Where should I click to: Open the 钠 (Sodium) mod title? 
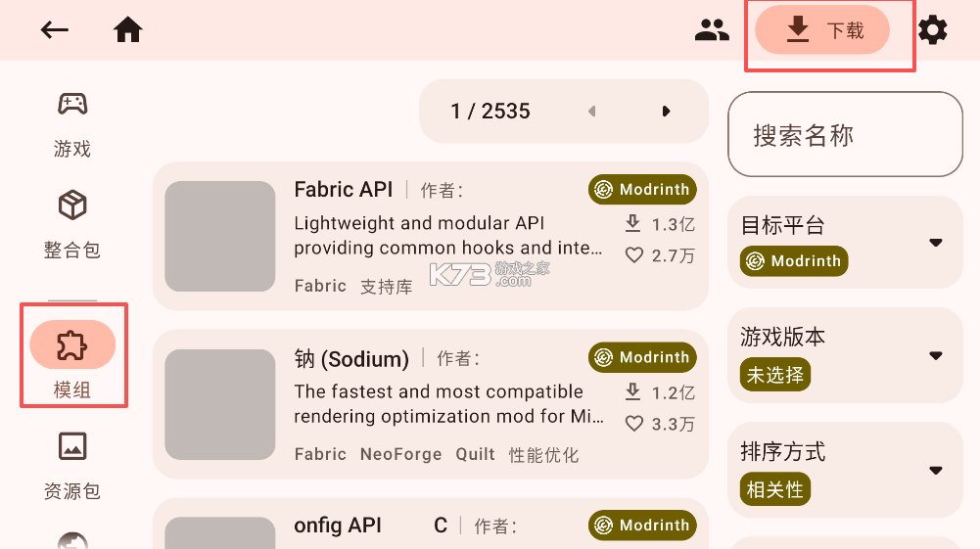point(351,359)
